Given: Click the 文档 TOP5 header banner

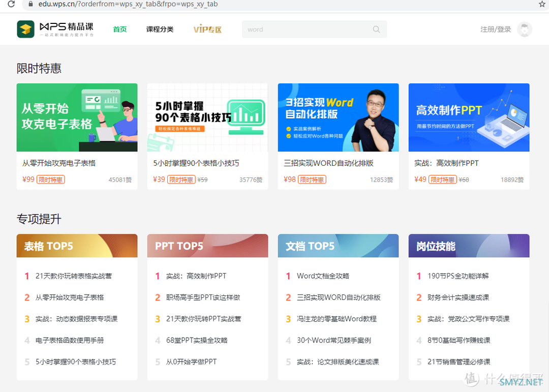Looking at the screenshot, I should 338,246.
